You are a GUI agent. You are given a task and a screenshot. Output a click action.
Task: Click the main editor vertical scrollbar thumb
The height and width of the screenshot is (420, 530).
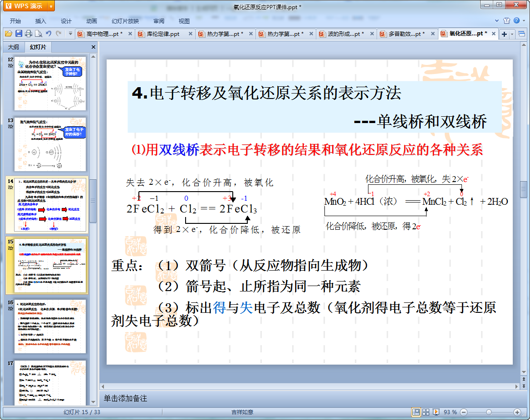pyautogui.click(x=524, y=189)
